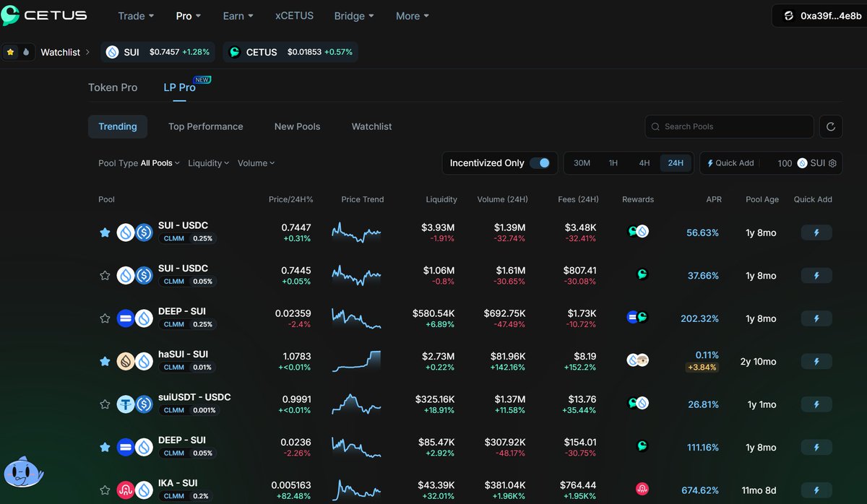Click the CETUS token icon in the ticker bar

coord(234,52)
